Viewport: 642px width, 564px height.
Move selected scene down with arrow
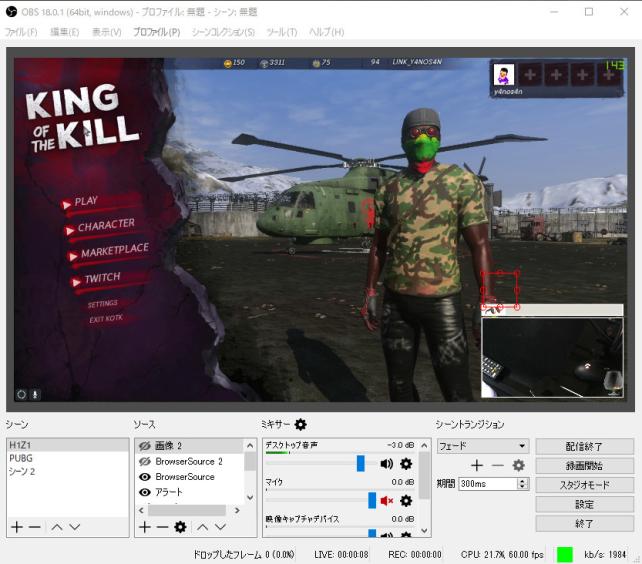(x=74, y=527)
